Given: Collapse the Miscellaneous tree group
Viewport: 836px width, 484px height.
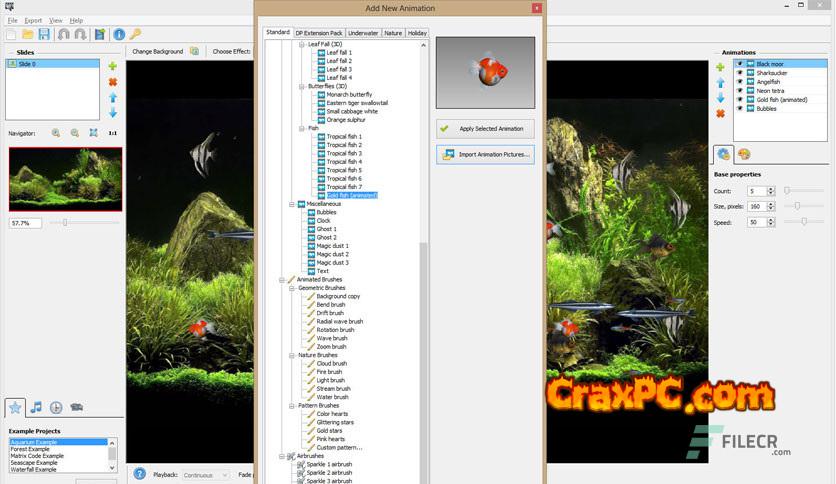Looking at the screenshot, I should click(291, 204).
